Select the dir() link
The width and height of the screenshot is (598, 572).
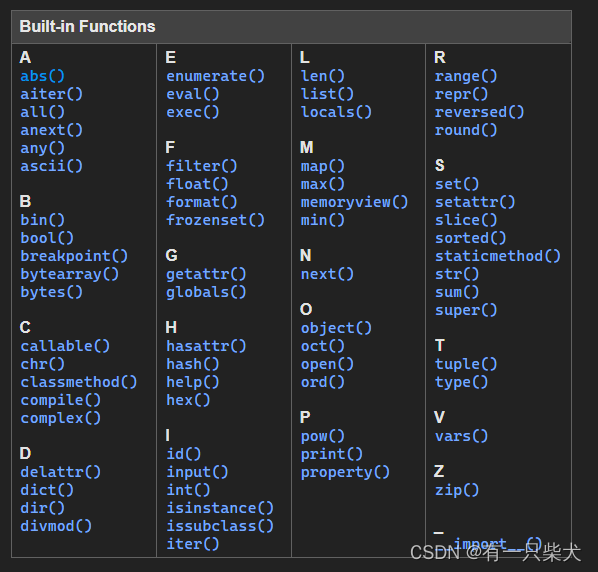pyautogui.click(x=42, y=508)
